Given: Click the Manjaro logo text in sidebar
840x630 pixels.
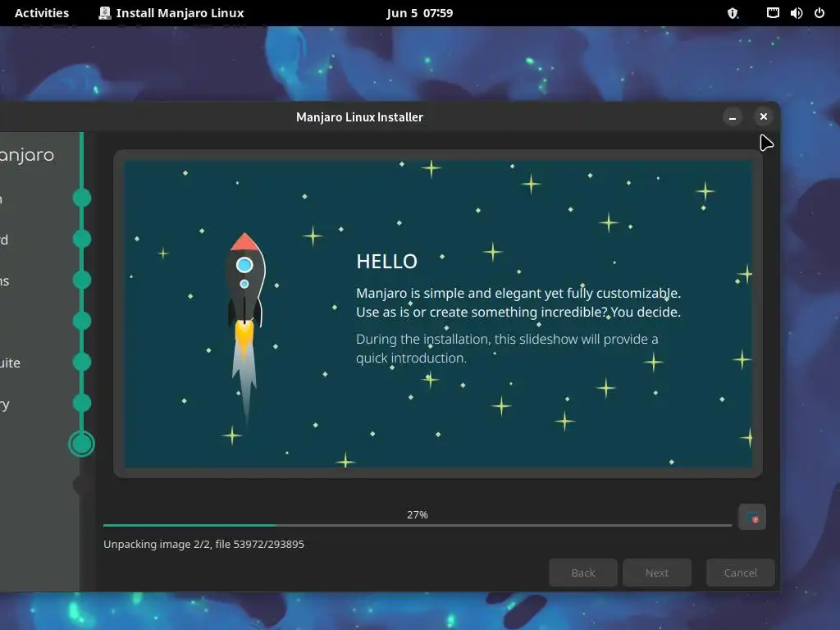Looking at the screenshot, I should (27, 155).
